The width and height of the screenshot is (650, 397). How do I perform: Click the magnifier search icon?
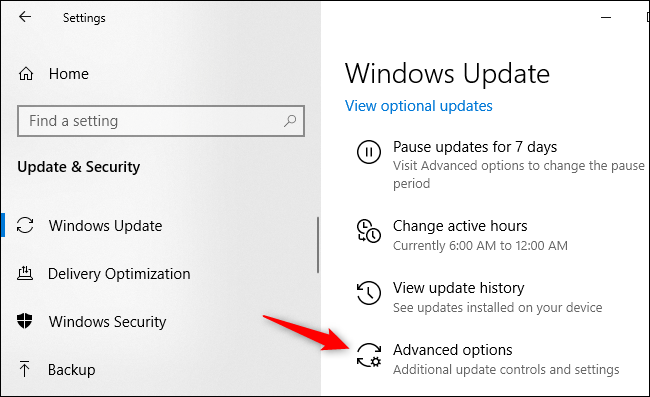290,121
